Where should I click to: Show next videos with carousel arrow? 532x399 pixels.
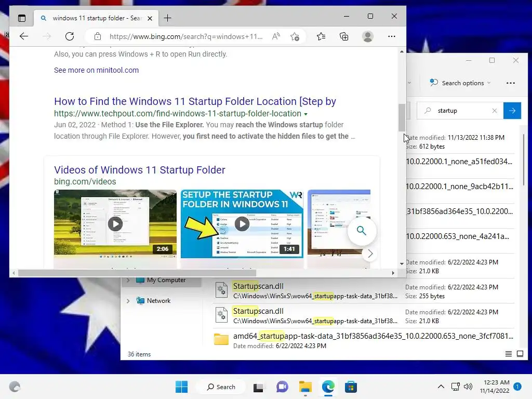370,254
